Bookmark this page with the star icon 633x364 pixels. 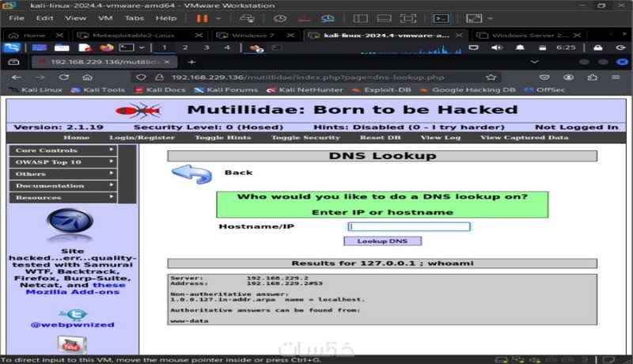(491, 77)
